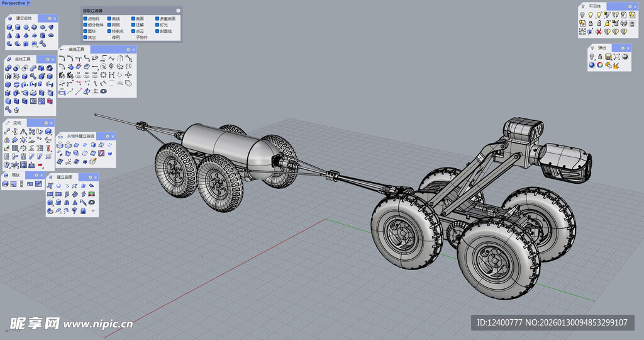644x340 pixels.
Task: Open gear options of 曲线工具 toolbar
Action: (128, 49)
